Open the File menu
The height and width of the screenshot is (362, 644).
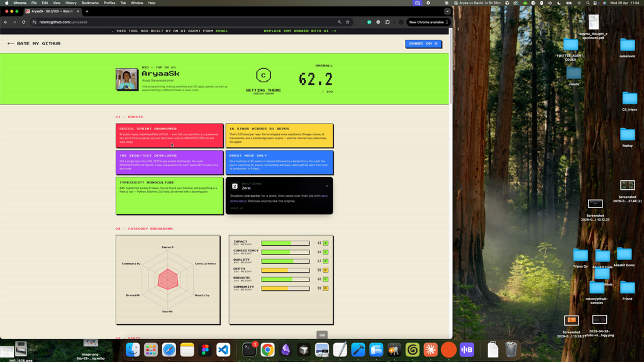(34, 3)
